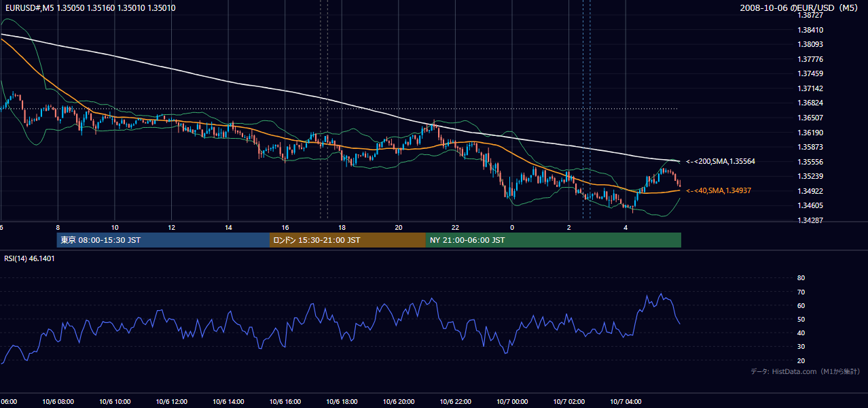Click bottom time label 10/6 10:00
This screenshot has width=868, height=408.
coord(115,402)
